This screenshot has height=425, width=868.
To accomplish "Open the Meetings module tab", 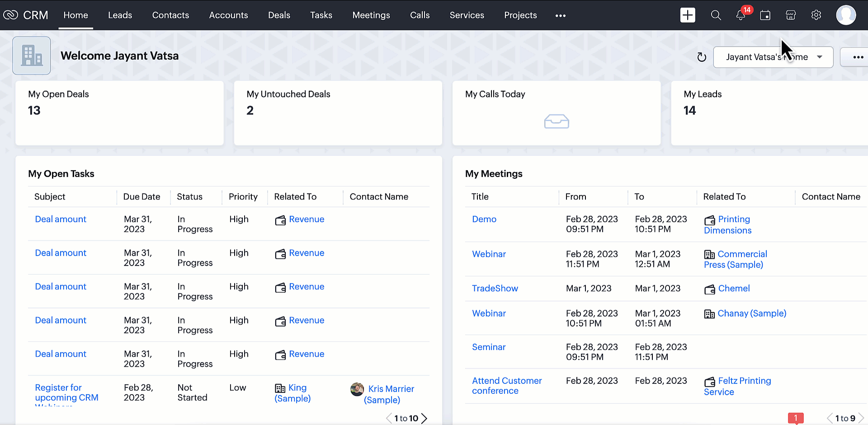I will [371, 15].
